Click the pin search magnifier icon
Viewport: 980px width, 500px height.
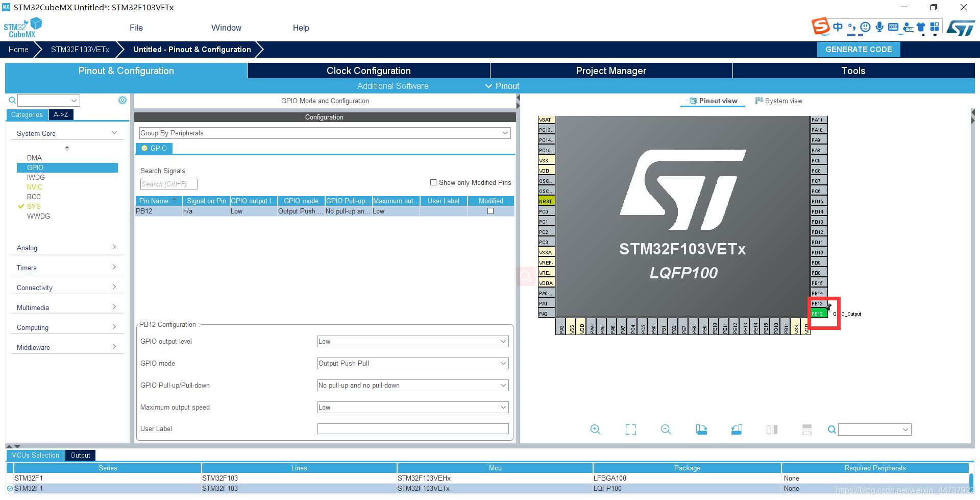tap(832, 430)
